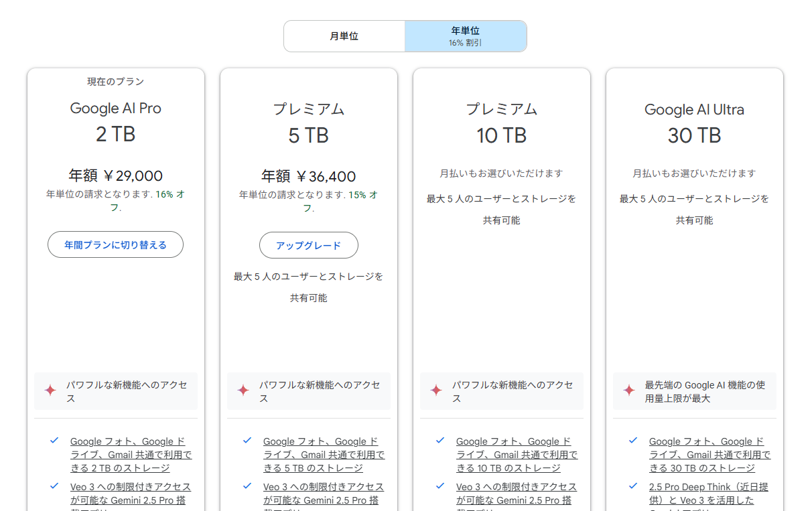Click 月払いもお選びいただけます in the Google AI Ultra card
The width and height of the screenshot is (812, 511).
pos(695,173)
